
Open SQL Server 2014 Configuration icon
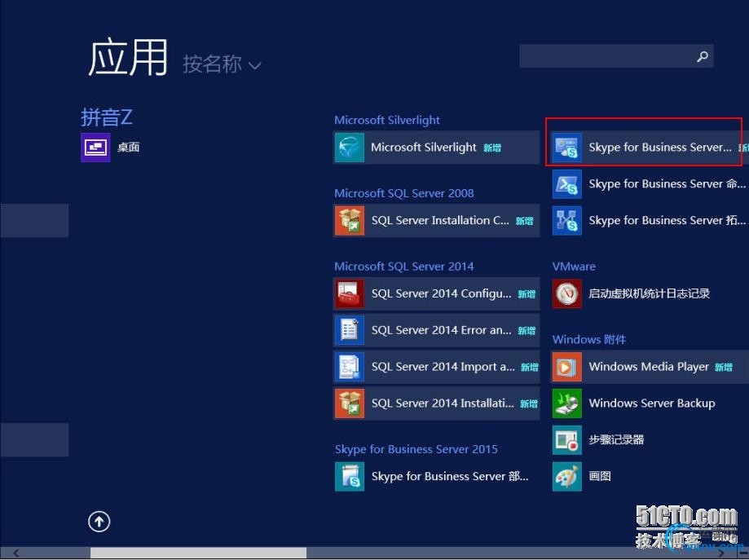click(x=349, y=293)
